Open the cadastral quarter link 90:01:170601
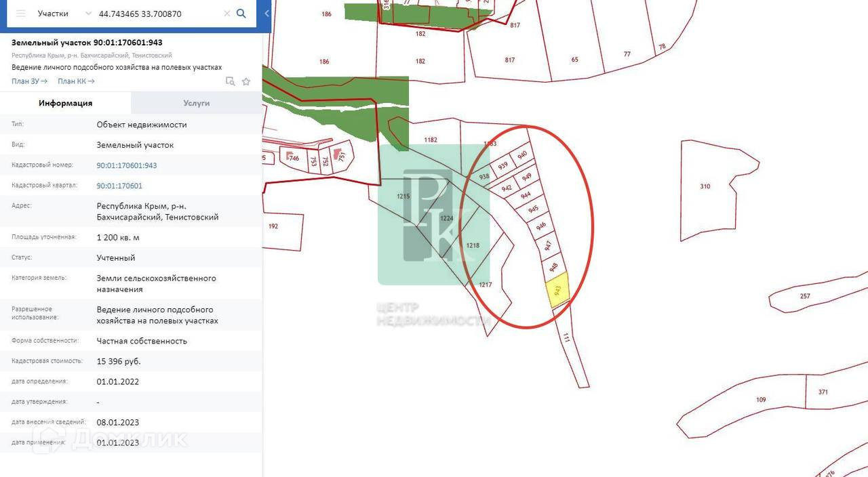Screen dimensions: 868x477 pyautogui.click(x=119, y=186)
